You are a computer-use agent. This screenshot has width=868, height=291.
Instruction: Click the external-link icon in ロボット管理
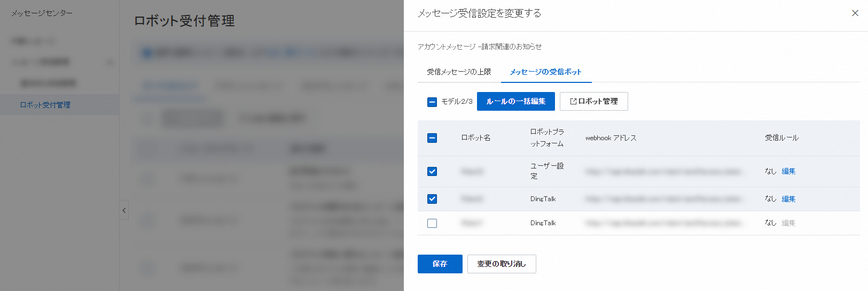pyautogui.click(x=573, y=101)
